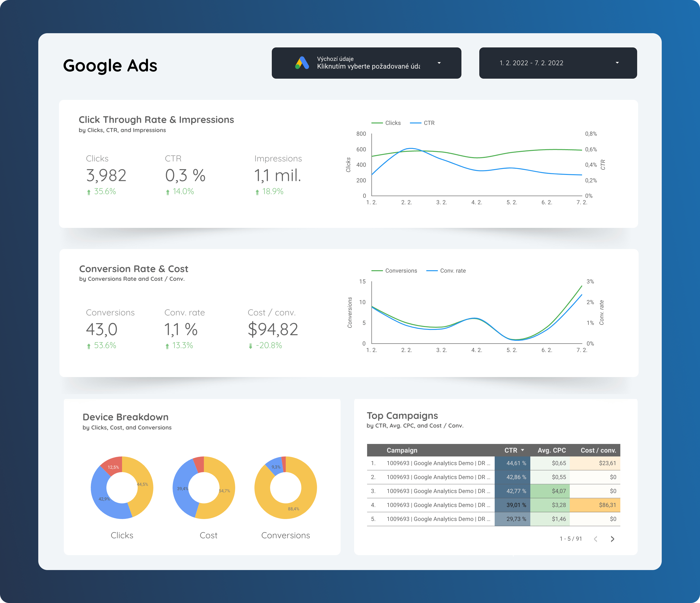Screen dimensions: 700x603
Task: Select campaign row 4 name
Action: click(439, 505)
